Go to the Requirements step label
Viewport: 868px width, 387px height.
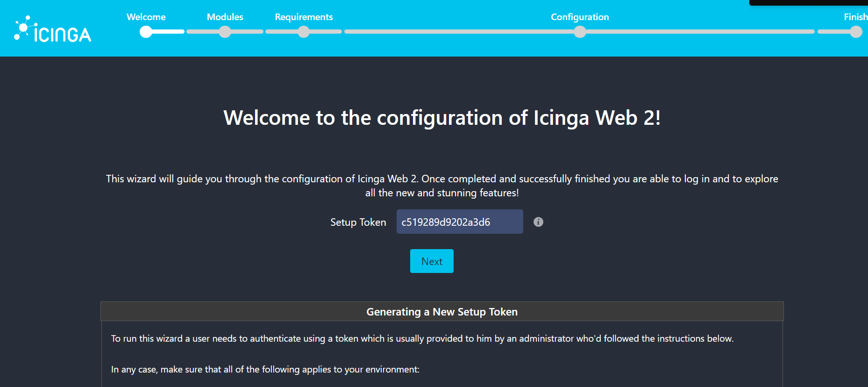point(304,17)
